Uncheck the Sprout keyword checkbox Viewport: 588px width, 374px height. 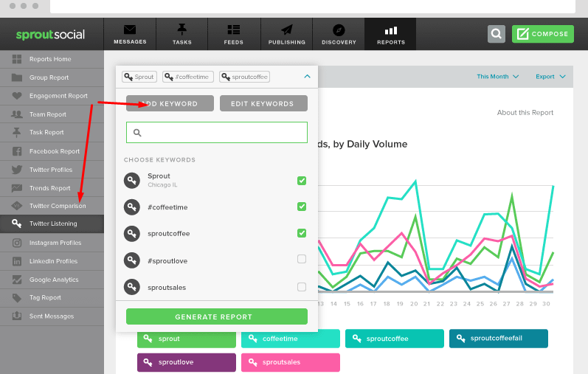click(x=302, y=181)
